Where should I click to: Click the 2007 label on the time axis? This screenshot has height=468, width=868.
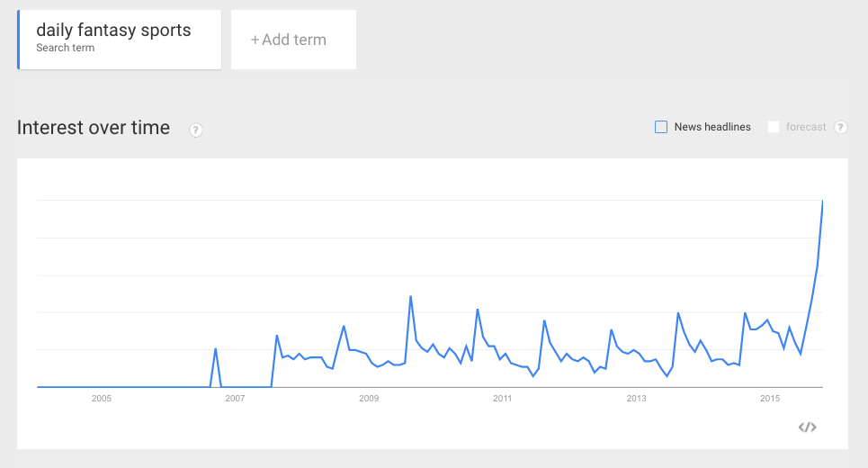tap(235, 398)
